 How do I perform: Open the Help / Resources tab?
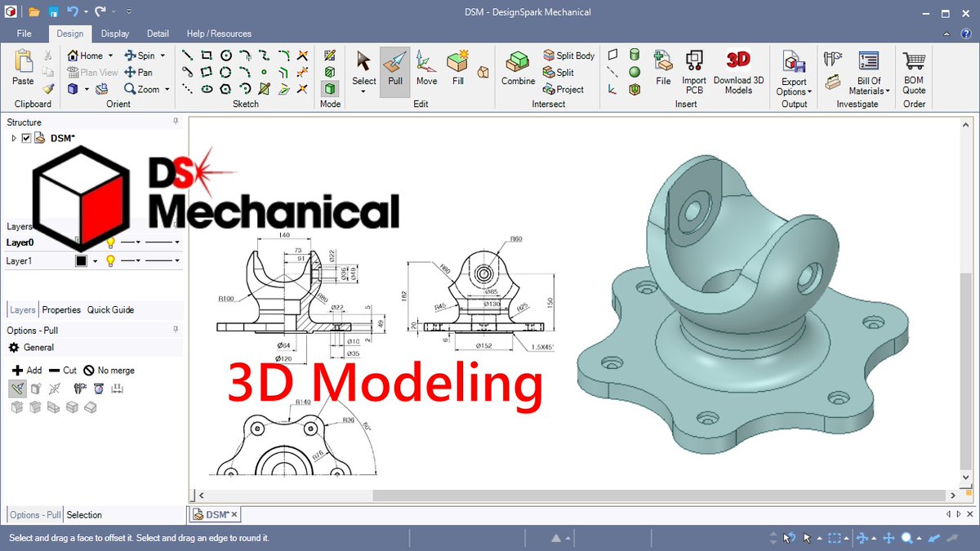point(219,33)
